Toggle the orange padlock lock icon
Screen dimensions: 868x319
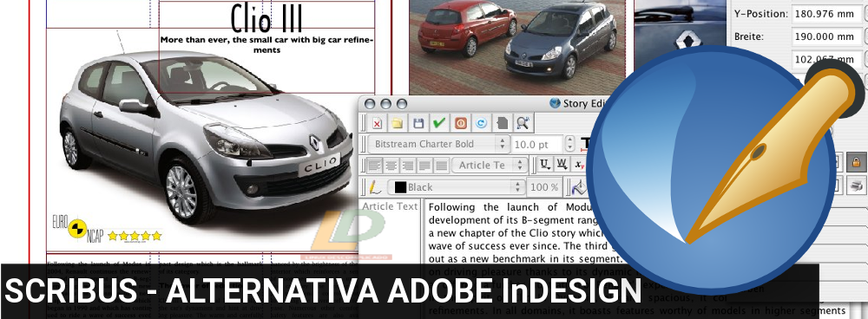[x=856, y=163]
